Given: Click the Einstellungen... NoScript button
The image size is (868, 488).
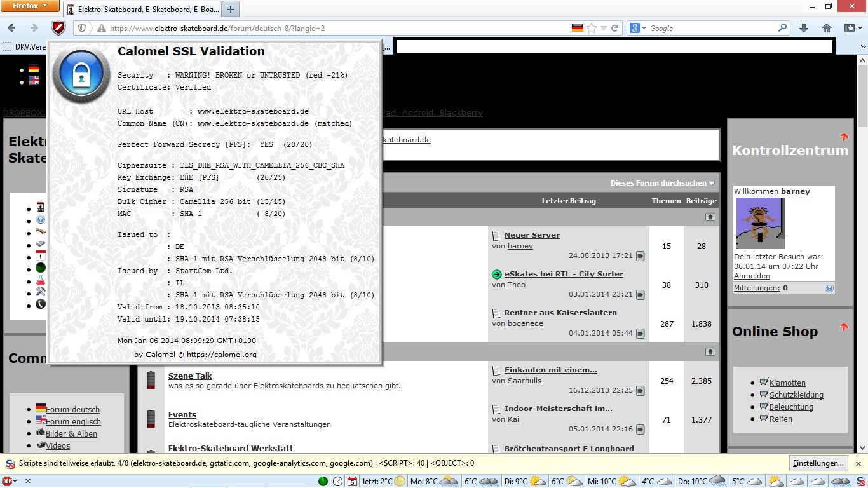Looking at the screenshot, I should 818,463.
